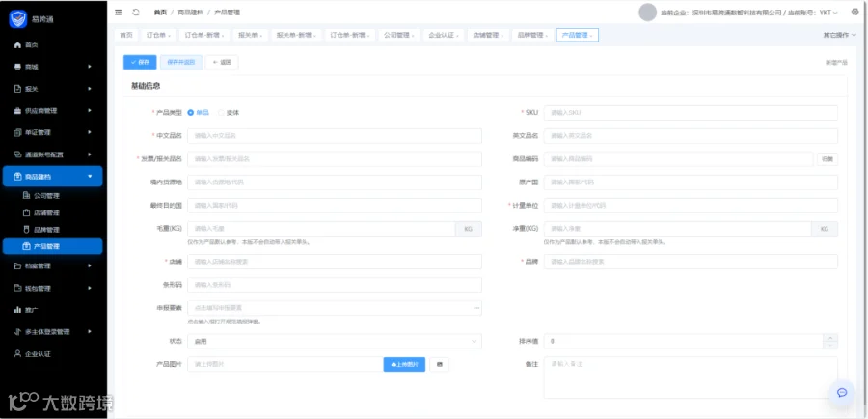Open the 其它操作 dropdown
The width and height of the screenshot is (868, 419).
point(840,35)
